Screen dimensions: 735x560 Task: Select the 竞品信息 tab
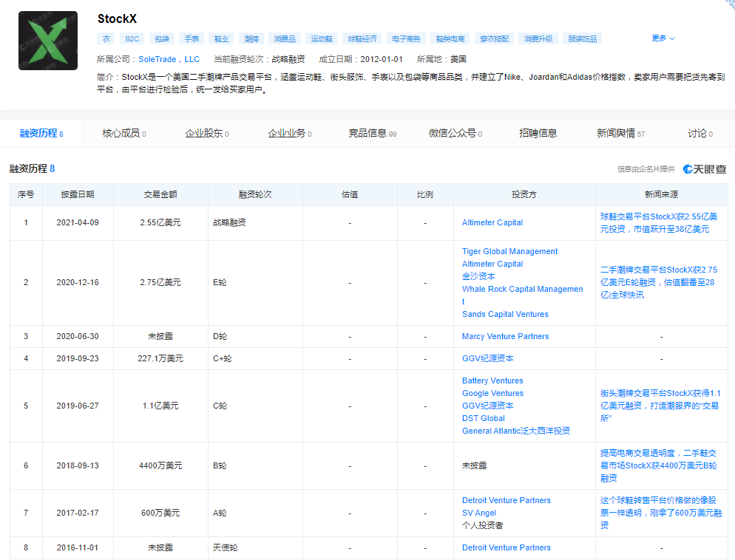372,134
